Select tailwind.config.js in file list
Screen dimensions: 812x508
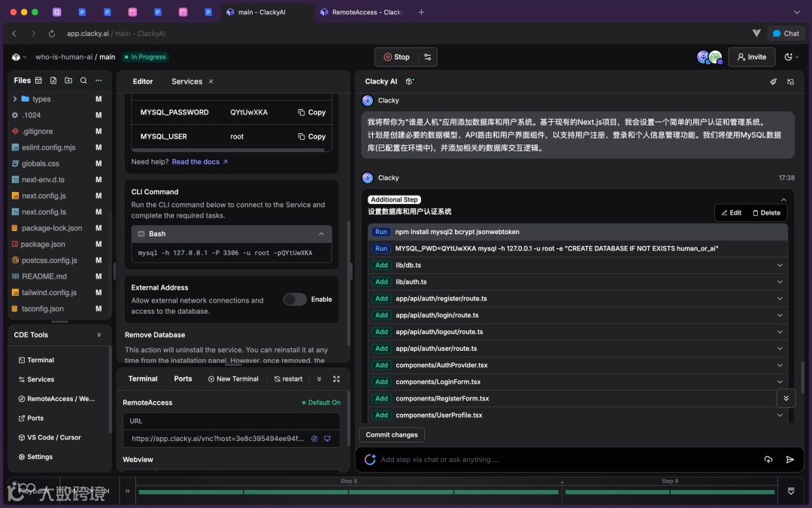49,292
